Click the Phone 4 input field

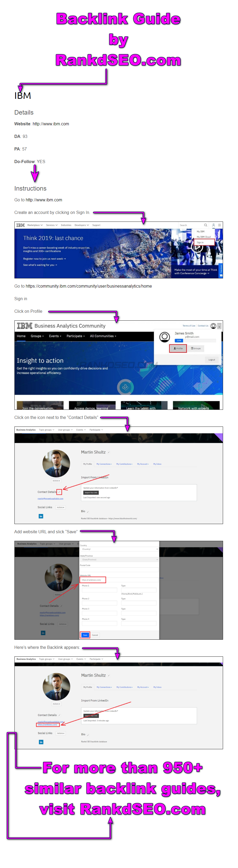(99, 624)
